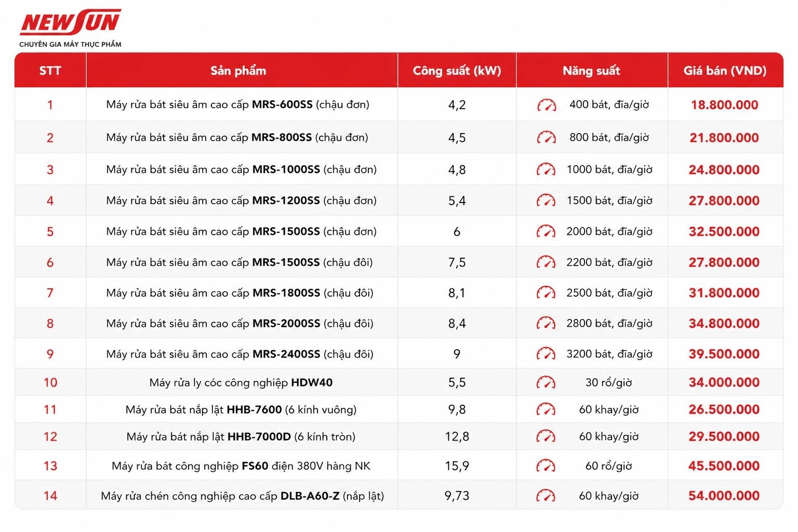Click price 18.800.000 in first row
798x532 pixels.
point(725,105)
